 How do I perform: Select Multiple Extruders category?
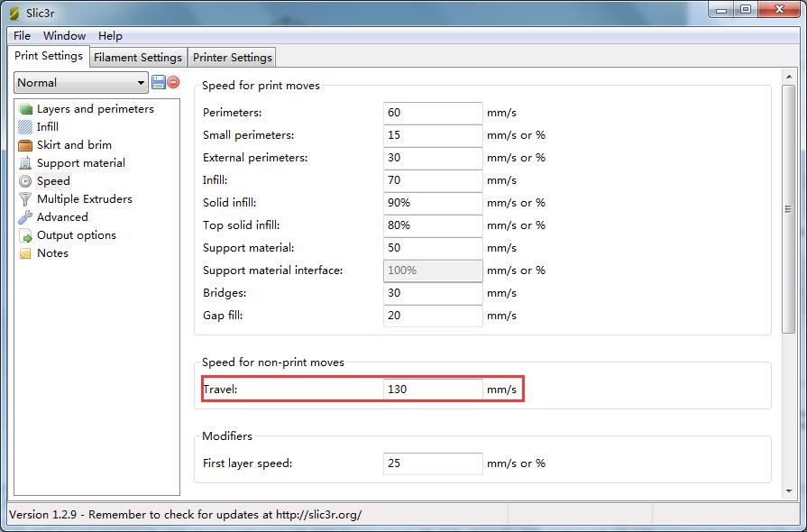click(x=85, y=199)
